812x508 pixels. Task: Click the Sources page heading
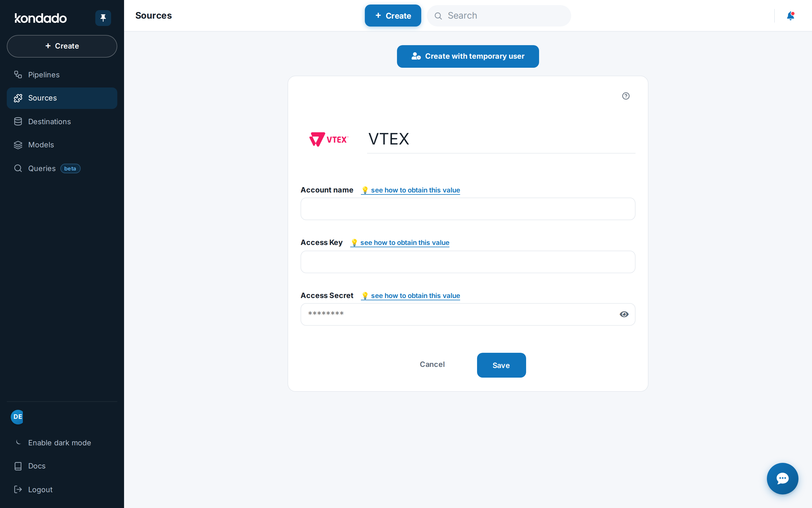coord(153,16)
